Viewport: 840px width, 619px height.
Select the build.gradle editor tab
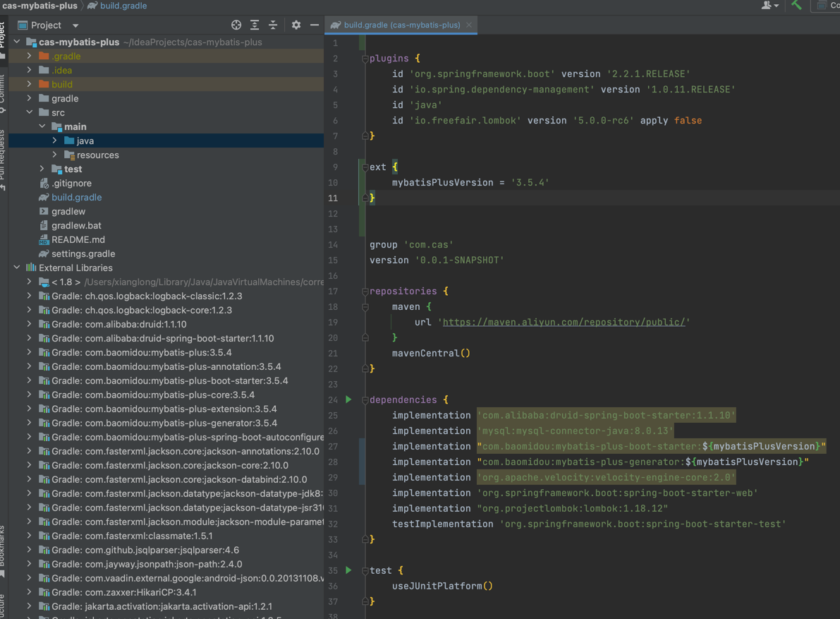tap(401, 25)
